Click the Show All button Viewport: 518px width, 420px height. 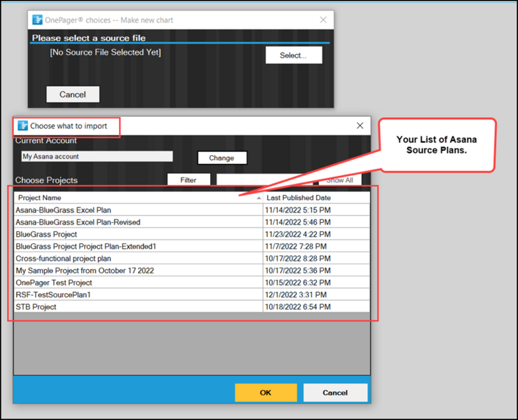339,180
